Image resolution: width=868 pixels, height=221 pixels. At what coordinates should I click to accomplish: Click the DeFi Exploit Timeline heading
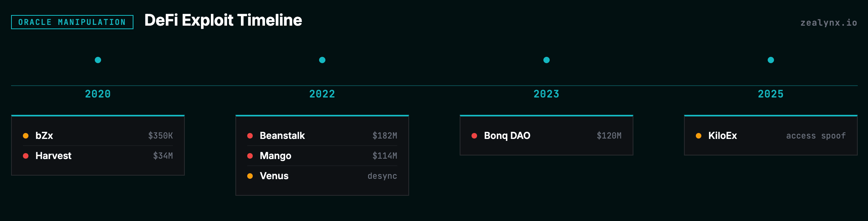coord(223,21)
